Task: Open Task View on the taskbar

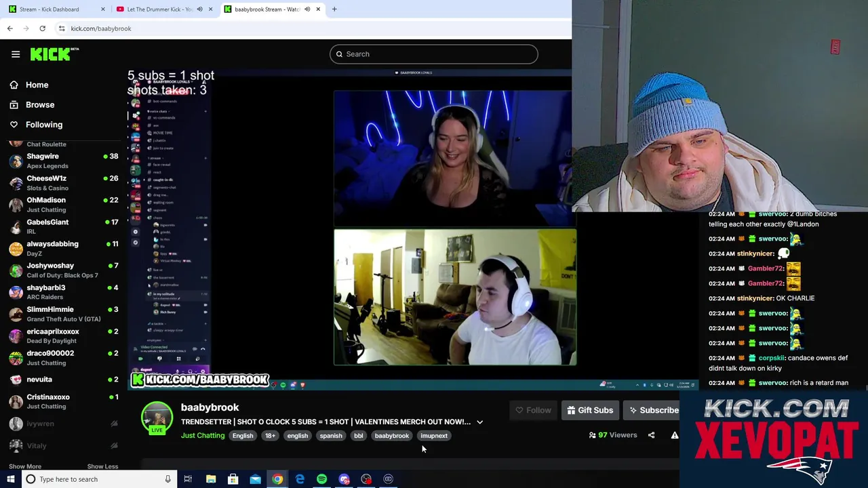Action: coord(188,479)
